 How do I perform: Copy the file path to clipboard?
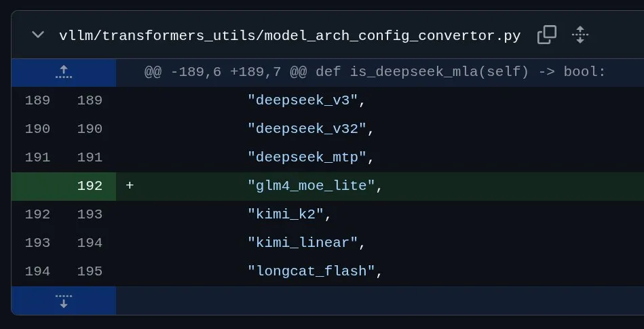(x=547, y=35)
